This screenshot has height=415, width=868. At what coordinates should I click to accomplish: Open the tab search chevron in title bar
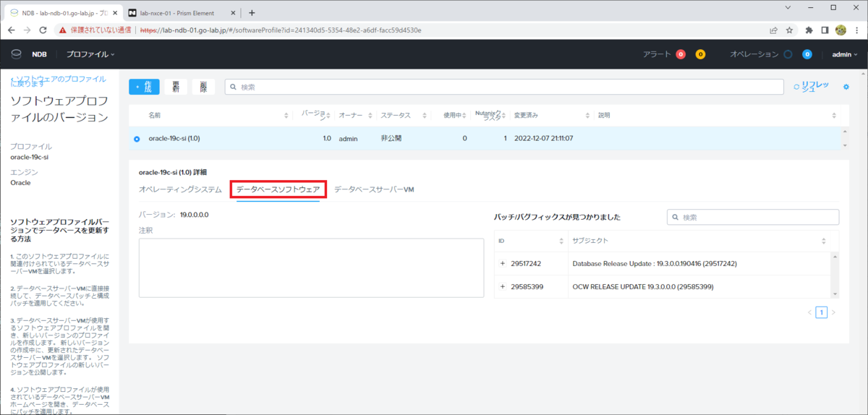pyautogui.click(x=787, y=7)
